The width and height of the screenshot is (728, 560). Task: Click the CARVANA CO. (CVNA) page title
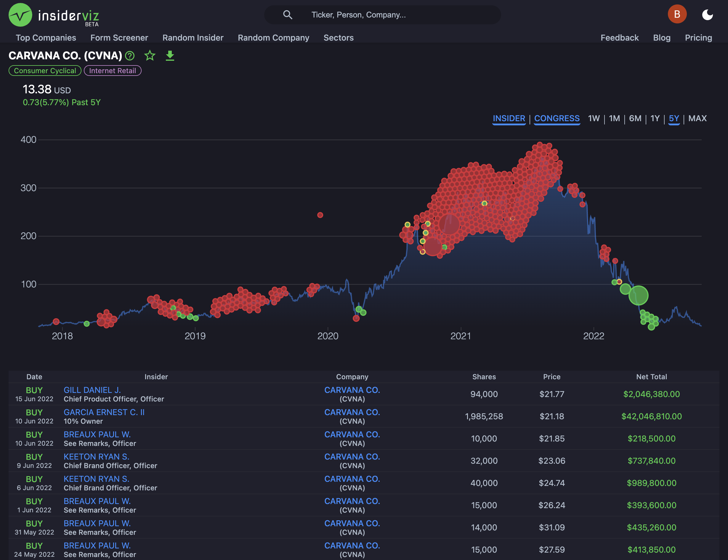[x=65, y=55]
